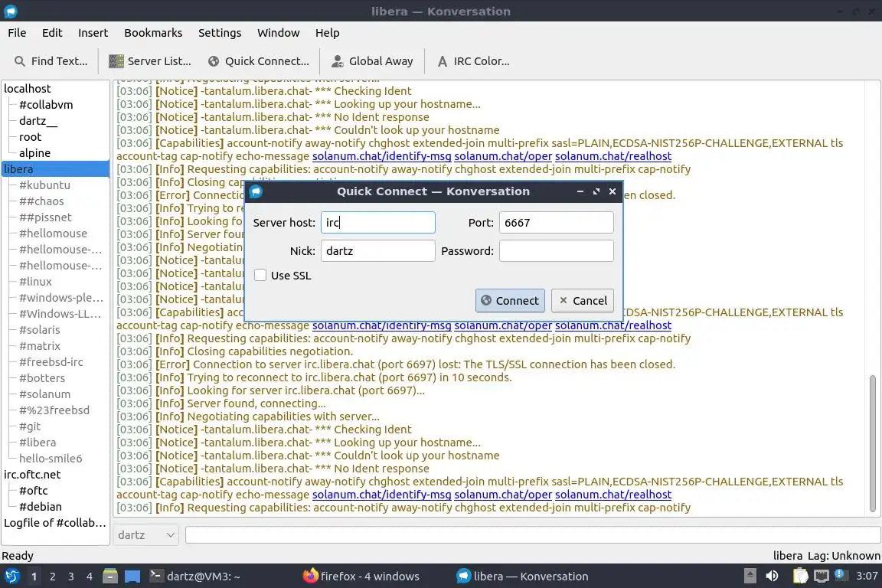882x588 pixels.
Task: Open the last solanum.chat/oper link
Action: coord(503,495)
